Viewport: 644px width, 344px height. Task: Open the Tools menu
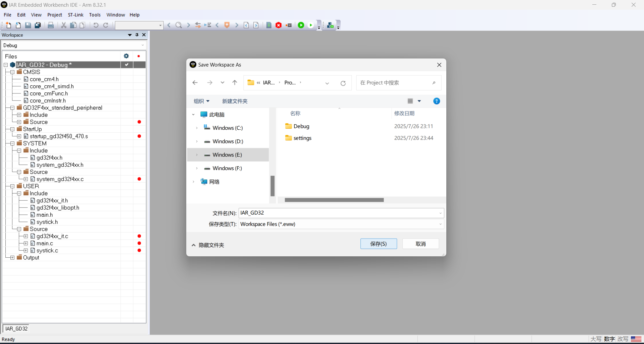[95, 15]
